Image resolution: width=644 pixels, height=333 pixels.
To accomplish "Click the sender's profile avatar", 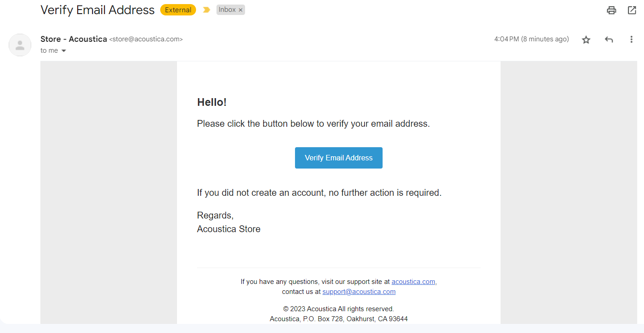I will tap(20, 45).
